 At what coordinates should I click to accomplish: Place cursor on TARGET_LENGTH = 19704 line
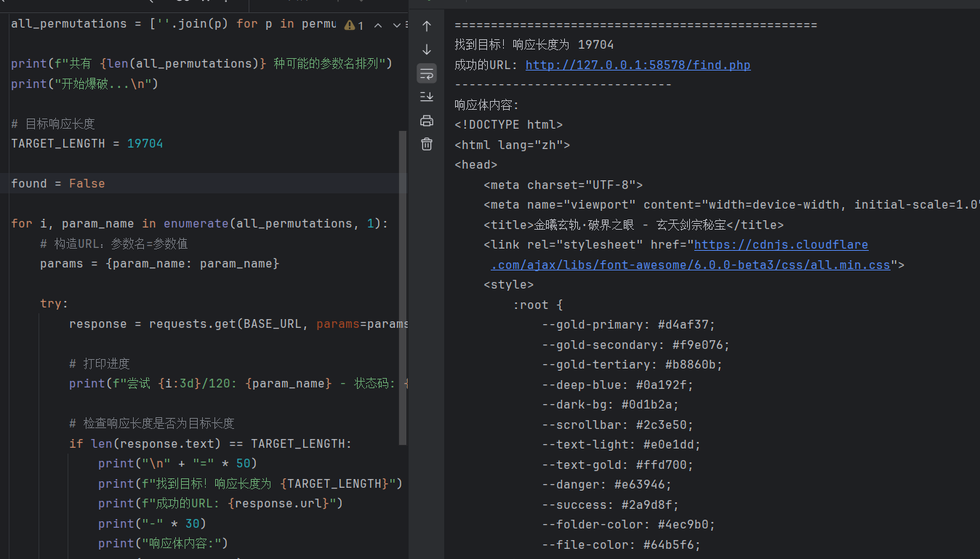click(87, 144)
